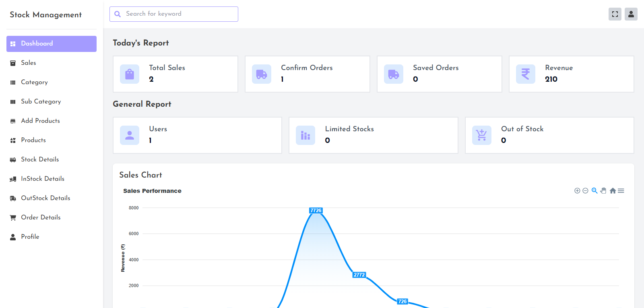Navigate to Add Products

(x=40, y=121)
